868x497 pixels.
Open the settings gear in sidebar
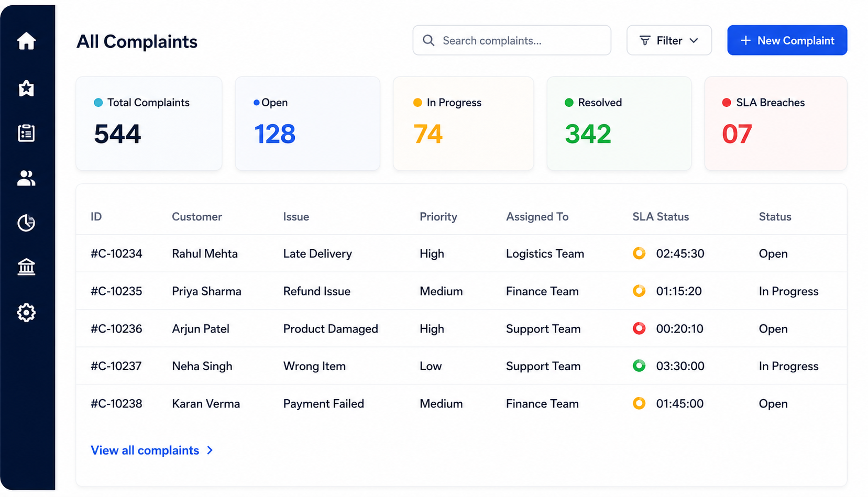[26, 313]
